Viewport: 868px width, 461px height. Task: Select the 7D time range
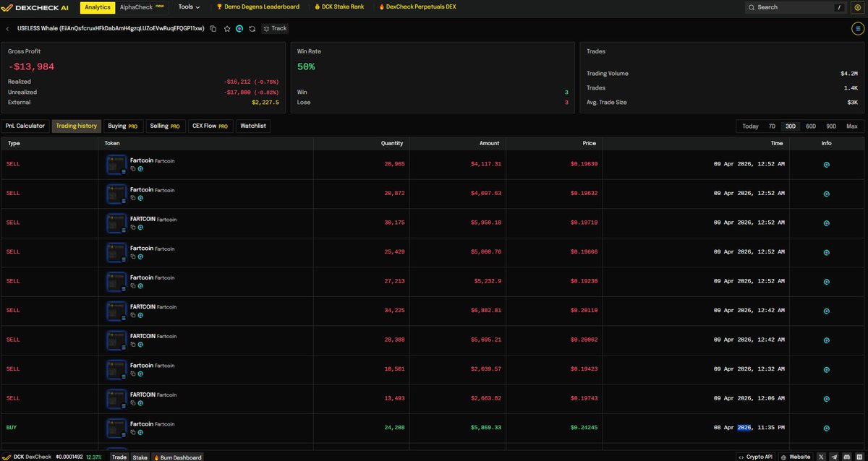[772, 126]
